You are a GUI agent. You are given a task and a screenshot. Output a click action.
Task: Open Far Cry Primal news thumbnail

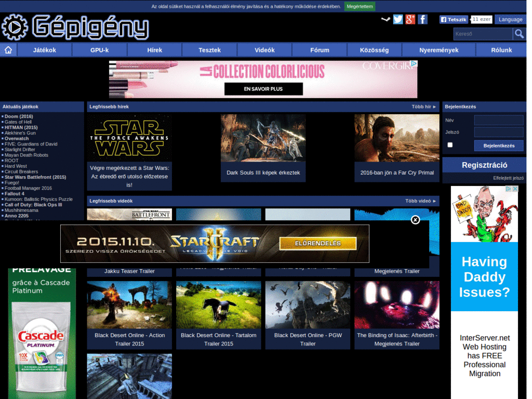click(396, 138)
